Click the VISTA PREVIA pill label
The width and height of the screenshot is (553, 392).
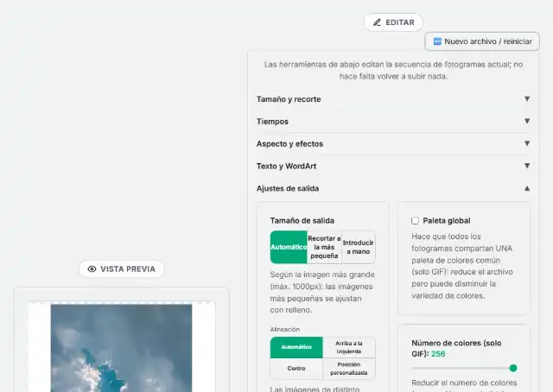click(x=121, y=269)
